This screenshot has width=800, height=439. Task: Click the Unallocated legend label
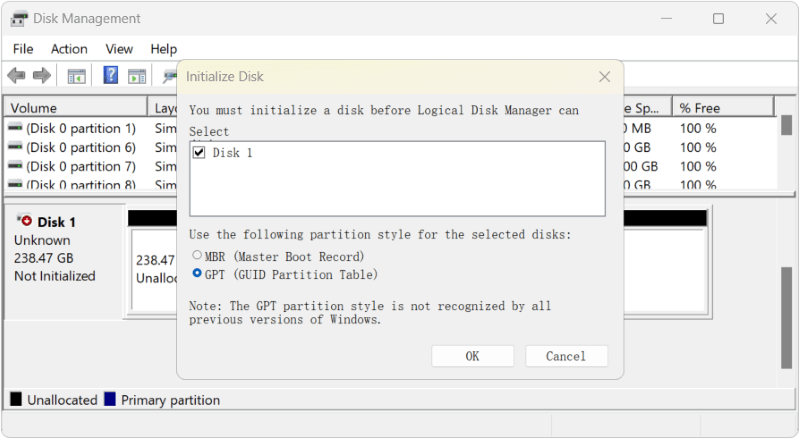tap(62, 400)
